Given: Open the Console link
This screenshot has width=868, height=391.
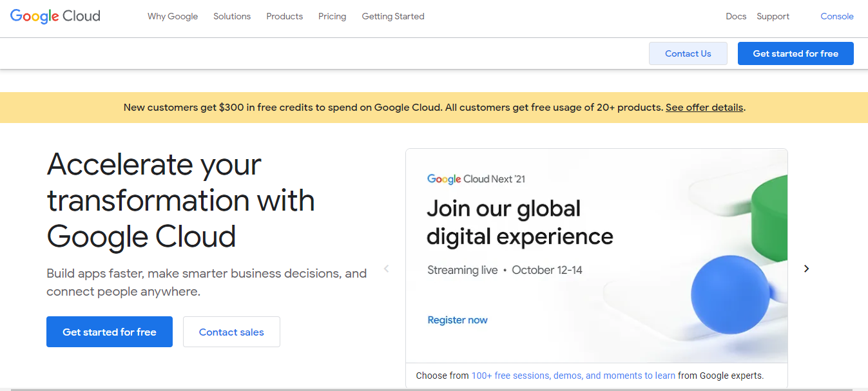Looking at the screenshot, I should coord(836,17).
